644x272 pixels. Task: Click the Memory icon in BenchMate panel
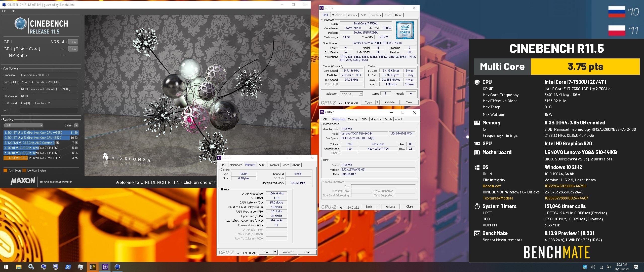tap(477, 123)
